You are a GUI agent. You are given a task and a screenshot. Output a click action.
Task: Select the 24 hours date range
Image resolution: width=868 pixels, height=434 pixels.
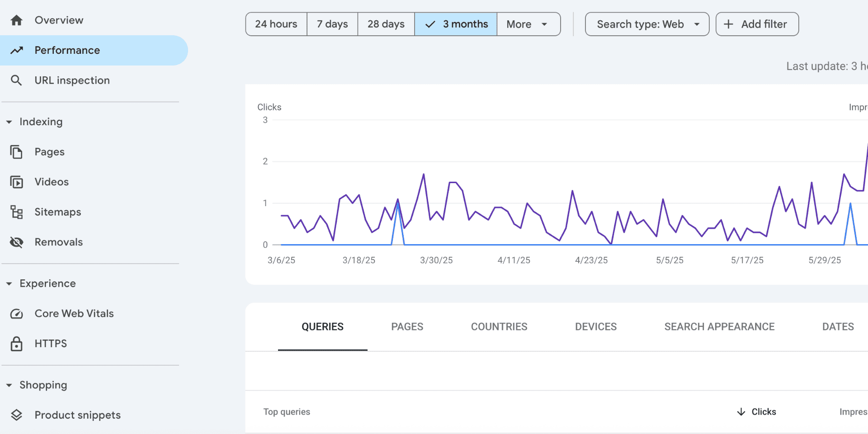click(276, 24)
